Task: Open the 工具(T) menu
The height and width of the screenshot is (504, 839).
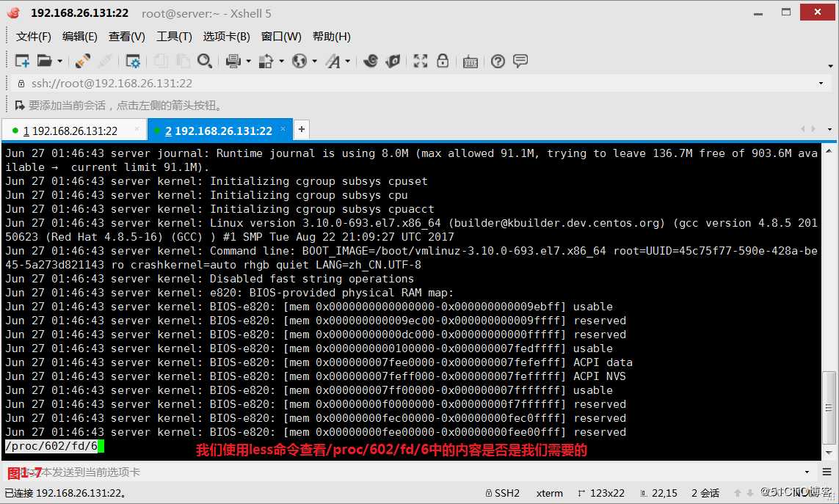Action: (x=174, y=37)
